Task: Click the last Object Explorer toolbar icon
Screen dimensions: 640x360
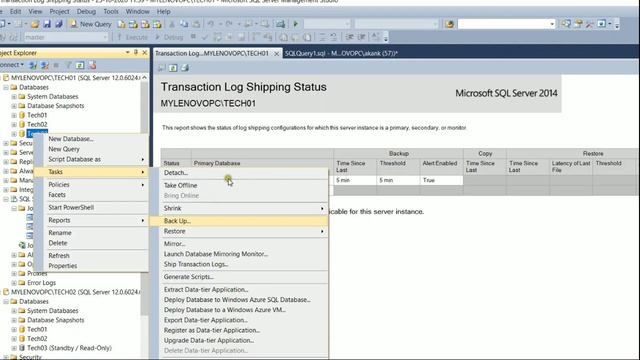Action: [92, 65]
